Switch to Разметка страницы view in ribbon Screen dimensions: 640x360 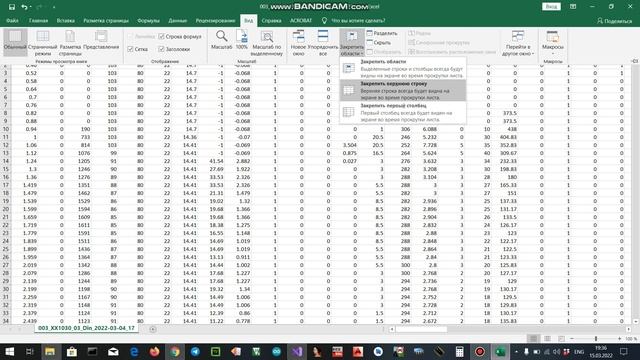tap(70, 42)
